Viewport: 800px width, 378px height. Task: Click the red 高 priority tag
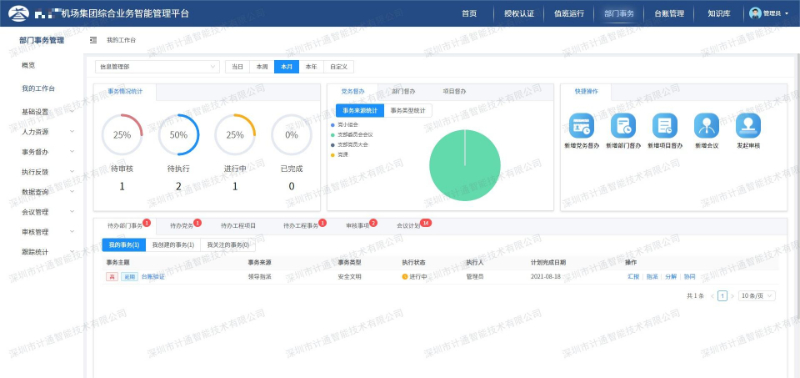pos(112,276)
